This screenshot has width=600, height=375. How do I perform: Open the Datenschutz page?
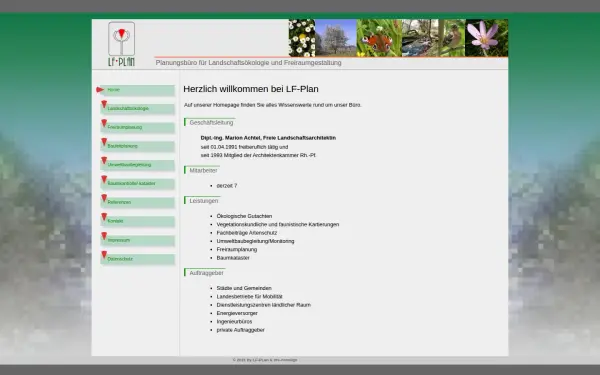pos(137,259)
